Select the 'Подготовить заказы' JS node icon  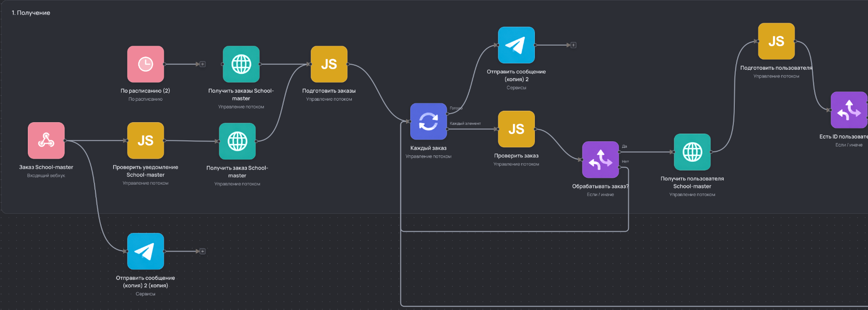[329, 64]
